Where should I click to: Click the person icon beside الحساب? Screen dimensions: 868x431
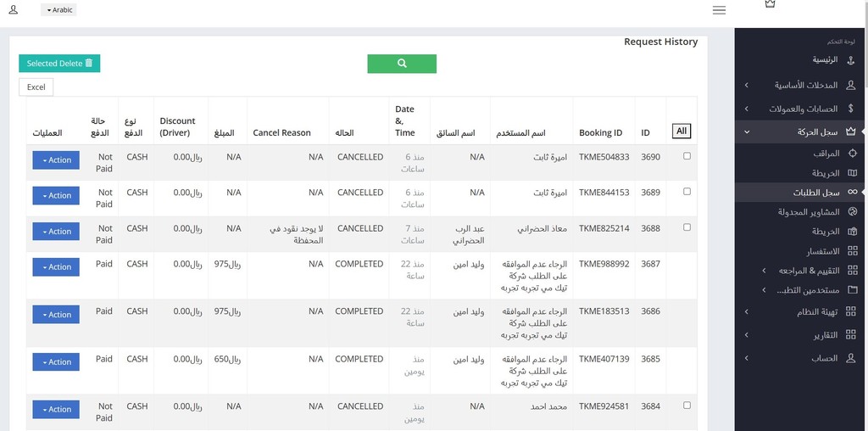point(851,358)
